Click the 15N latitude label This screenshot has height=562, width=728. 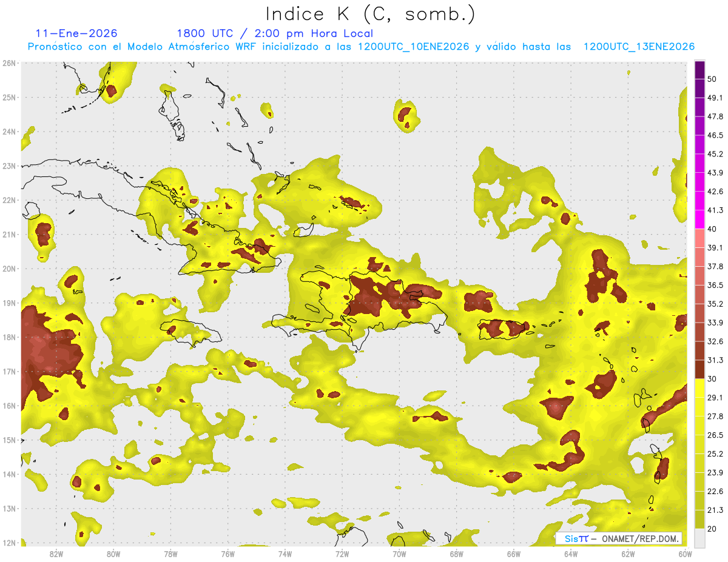(9, 440)
